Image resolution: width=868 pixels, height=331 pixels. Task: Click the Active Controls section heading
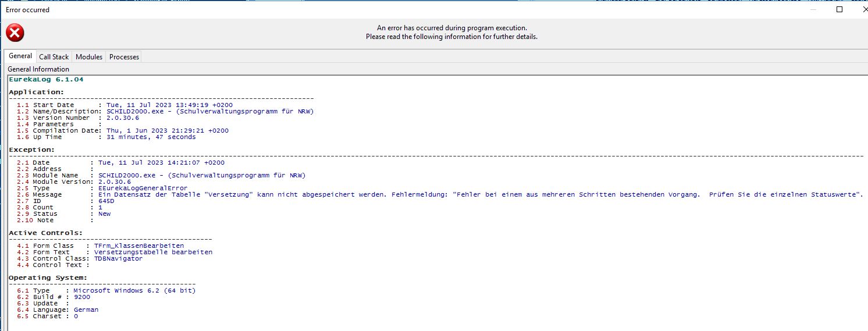[45, 233]
